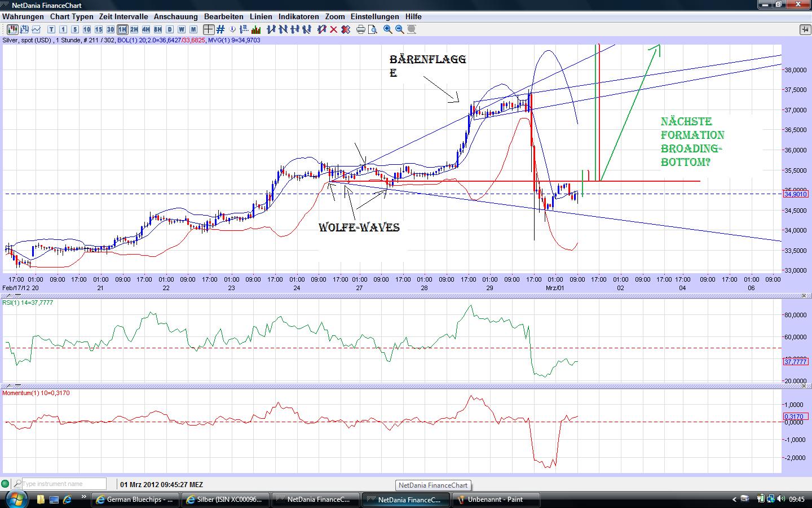Switch to 5 minute interval
This screenshot has width=812, height=508.
[x=75, y=29]
